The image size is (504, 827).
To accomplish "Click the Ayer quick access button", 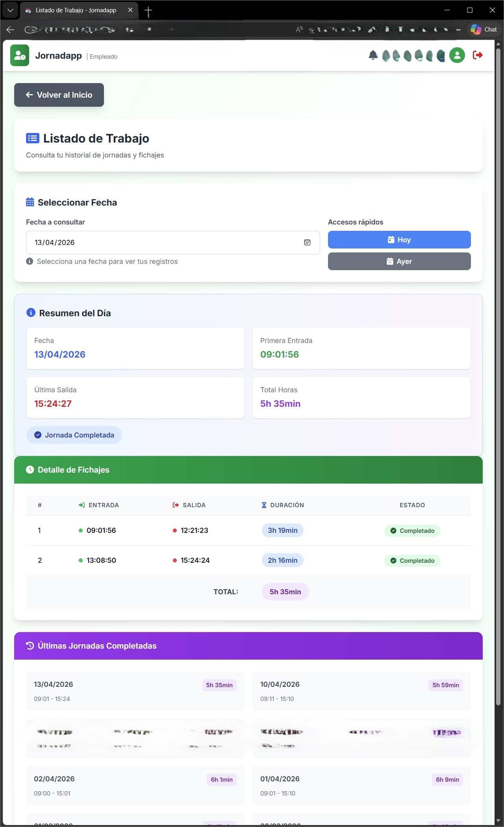I will click(x=399, y=261).
